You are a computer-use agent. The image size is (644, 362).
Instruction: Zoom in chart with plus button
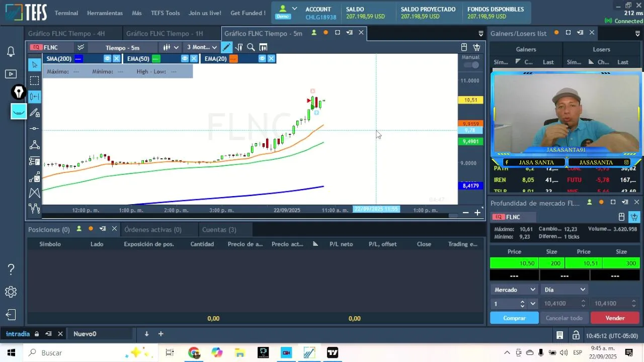pyautogui.click(x=477, y=213)
